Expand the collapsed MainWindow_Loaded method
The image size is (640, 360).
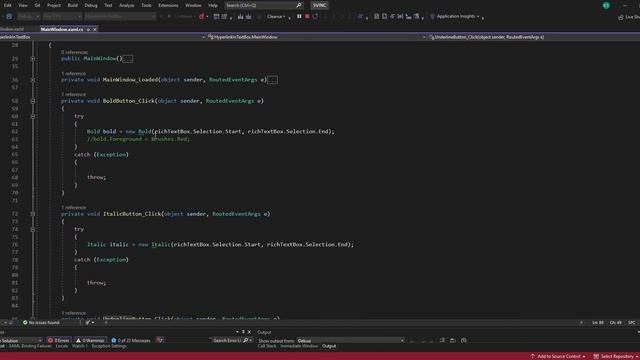click(x=33, y=80)
